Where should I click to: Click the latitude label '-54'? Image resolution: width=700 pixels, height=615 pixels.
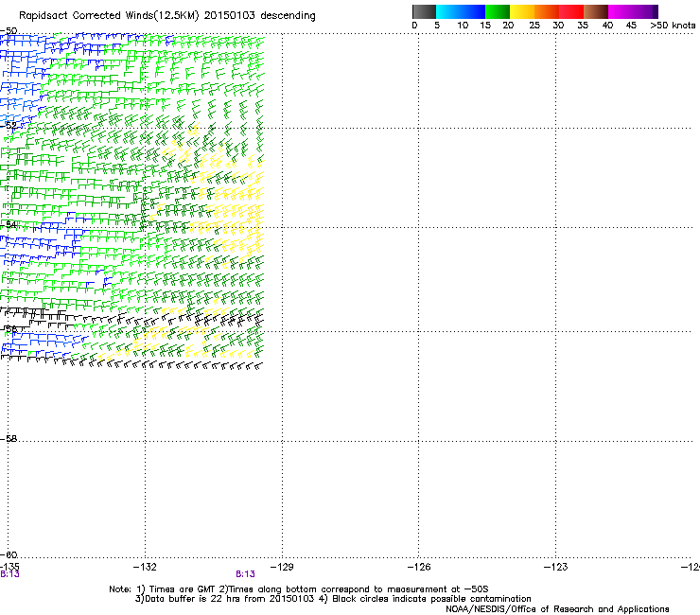point(9,224)
